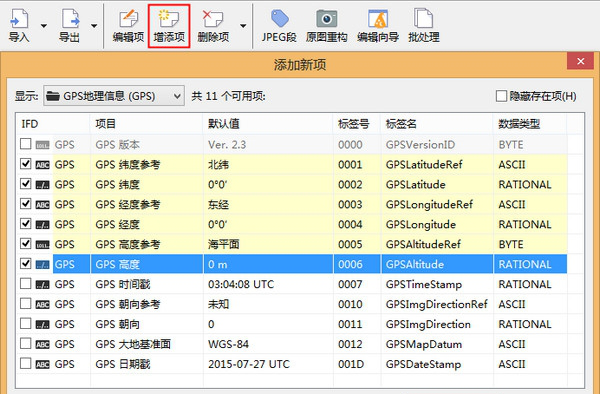
Task: Uncheck the GPS 纬度 row checkbox
Action: [26, 184]
